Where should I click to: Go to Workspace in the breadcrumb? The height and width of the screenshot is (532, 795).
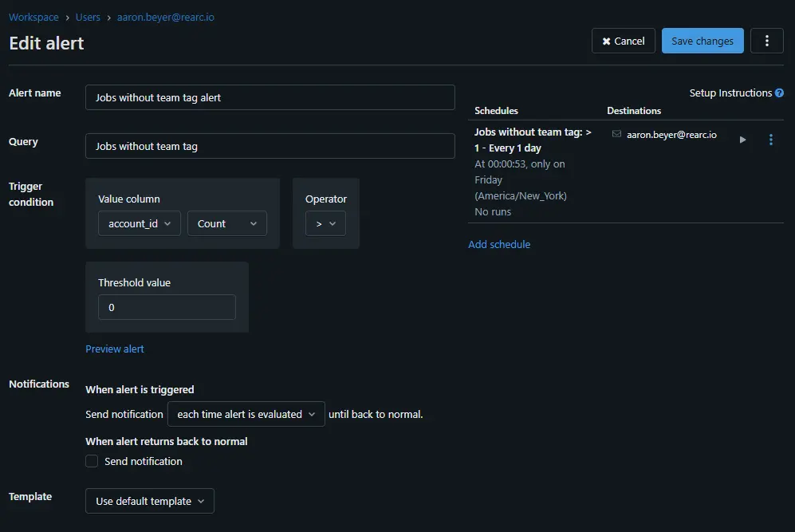pyautogui.click(x=33, y=17)
